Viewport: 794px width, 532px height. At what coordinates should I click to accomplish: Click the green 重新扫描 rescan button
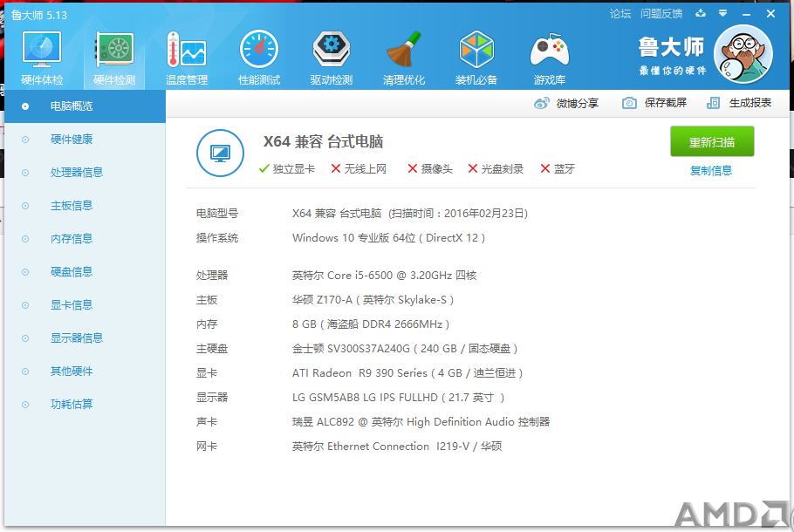pos(712,142)
